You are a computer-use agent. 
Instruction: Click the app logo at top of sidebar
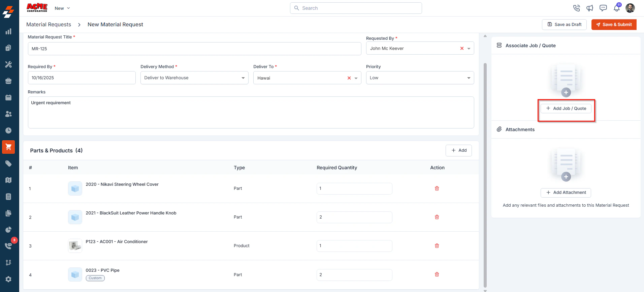[8, 12]
